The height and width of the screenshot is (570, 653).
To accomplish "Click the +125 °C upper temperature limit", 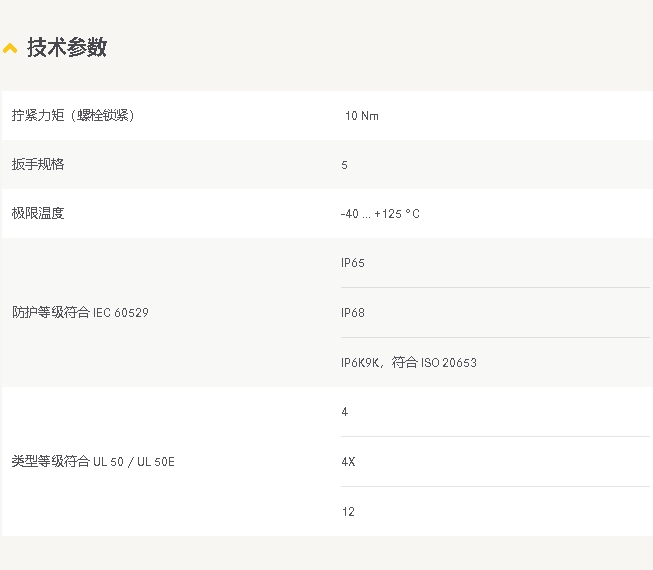I will tap(397, 214).
